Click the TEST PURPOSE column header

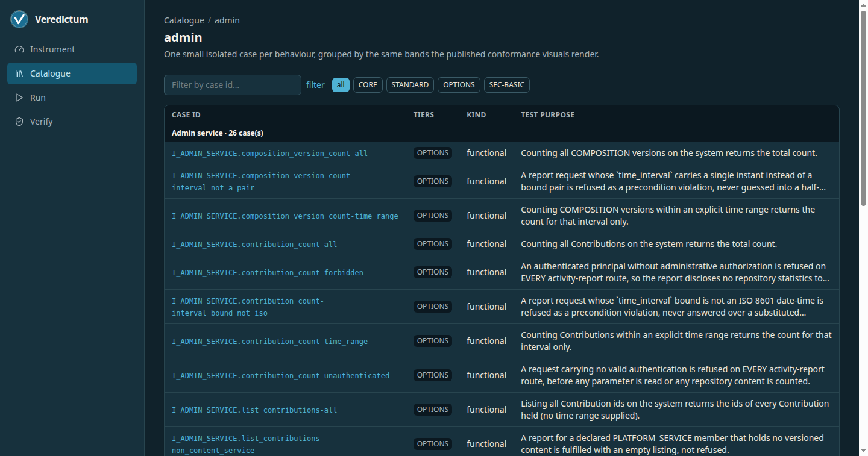pyautogui.click(x=548, y=114)
